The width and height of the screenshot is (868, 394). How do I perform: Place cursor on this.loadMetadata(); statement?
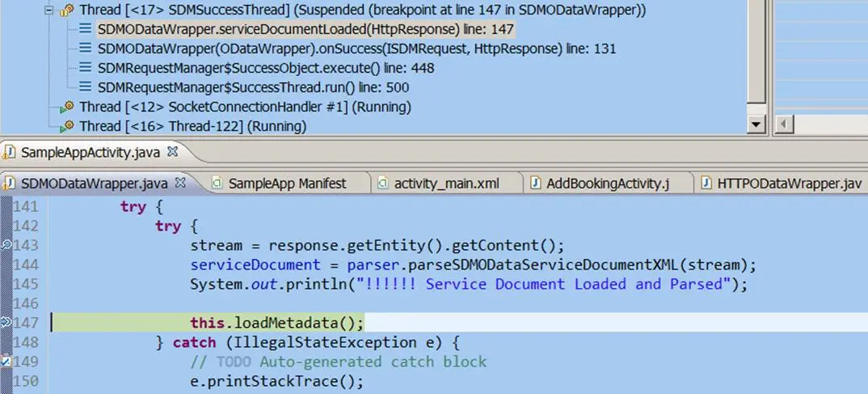[277, 323]
